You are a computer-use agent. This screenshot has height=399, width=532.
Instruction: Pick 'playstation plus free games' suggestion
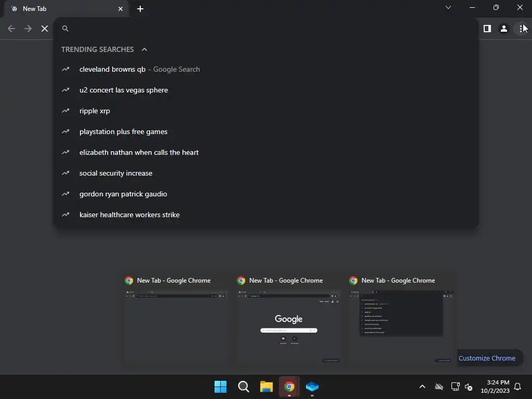click(x=267, y=131)
